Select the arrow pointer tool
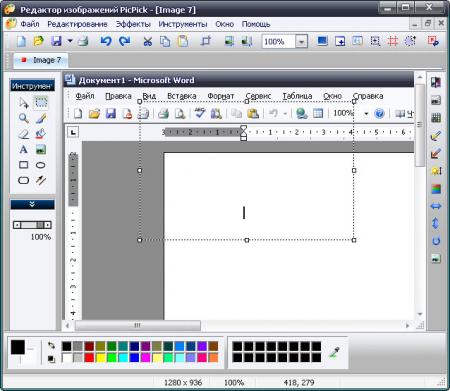Image resolution: width=450 pixels, height=391 pixels. point(23,103)
